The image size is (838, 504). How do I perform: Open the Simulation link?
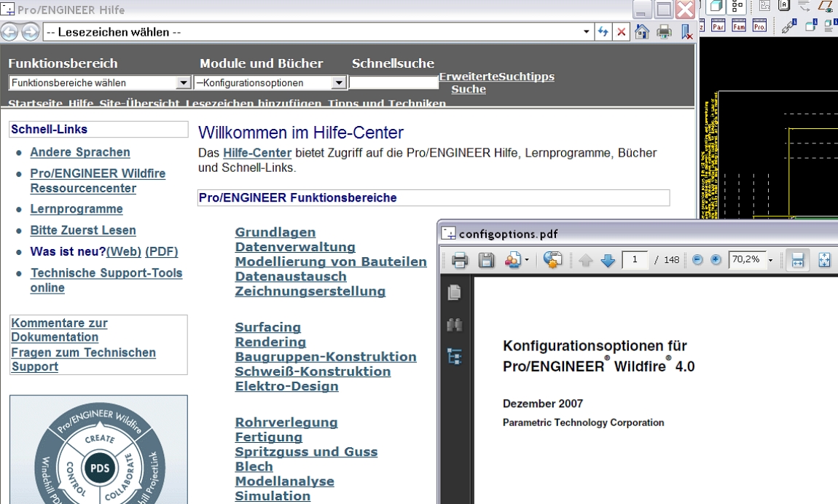(x=273, y=496)
